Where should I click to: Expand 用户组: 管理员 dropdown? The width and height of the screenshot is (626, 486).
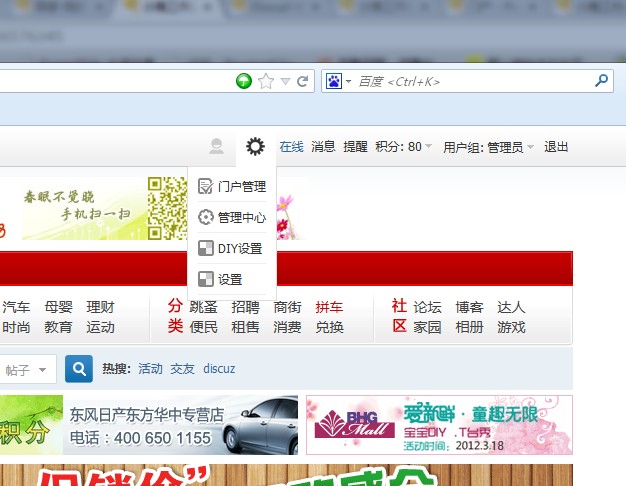[488, 147]
